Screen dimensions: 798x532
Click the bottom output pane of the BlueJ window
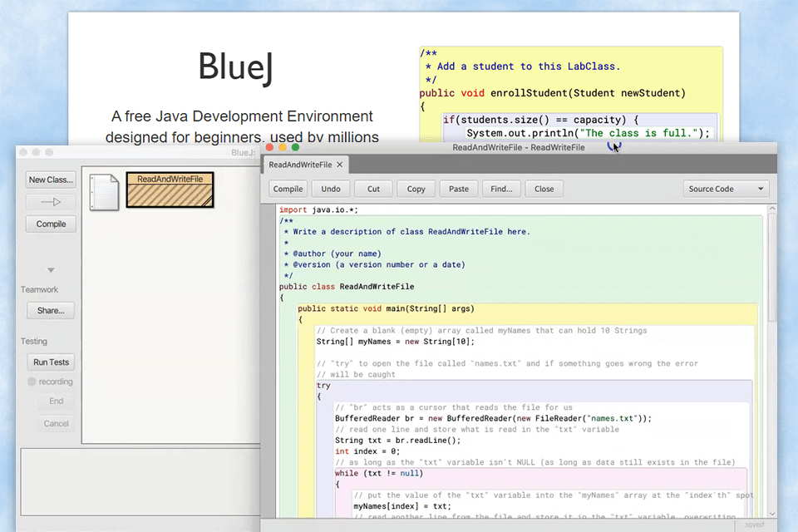point(141,482)
